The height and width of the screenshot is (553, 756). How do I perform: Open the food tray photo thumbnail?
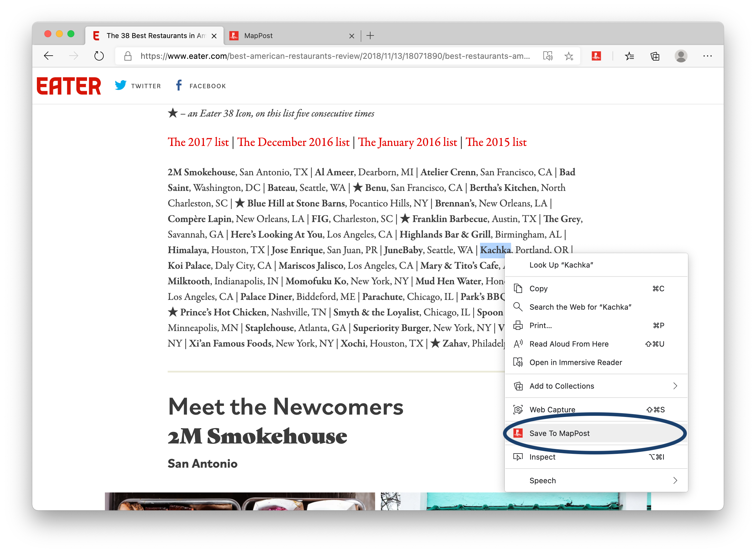click(240, 501)
